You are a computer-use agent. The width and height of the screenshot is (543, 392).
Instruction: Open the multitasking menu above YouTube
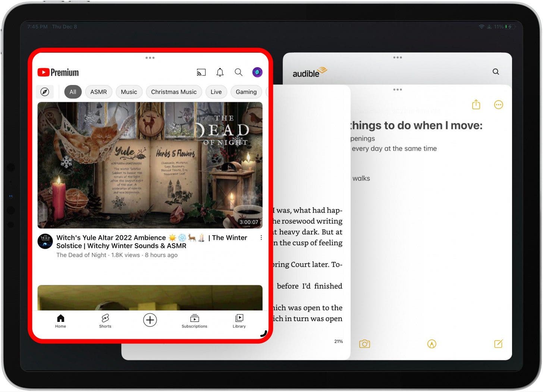tap(150, 57)
